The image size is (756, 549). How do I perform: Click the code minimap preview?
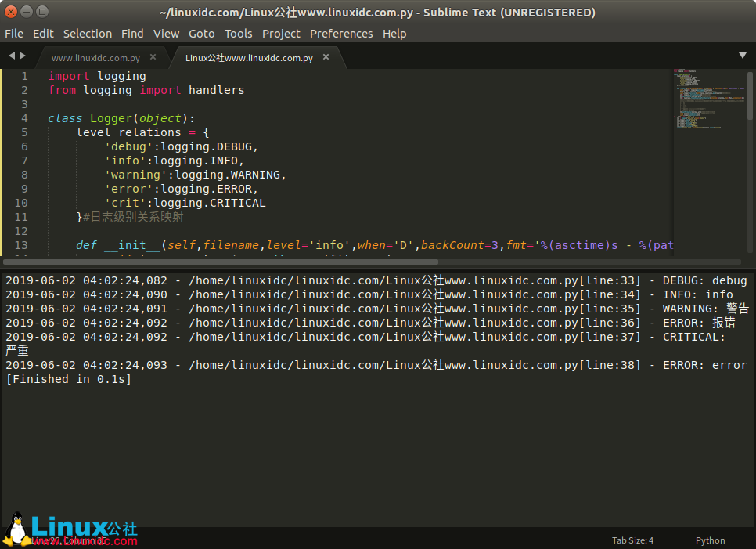point(709,99)
